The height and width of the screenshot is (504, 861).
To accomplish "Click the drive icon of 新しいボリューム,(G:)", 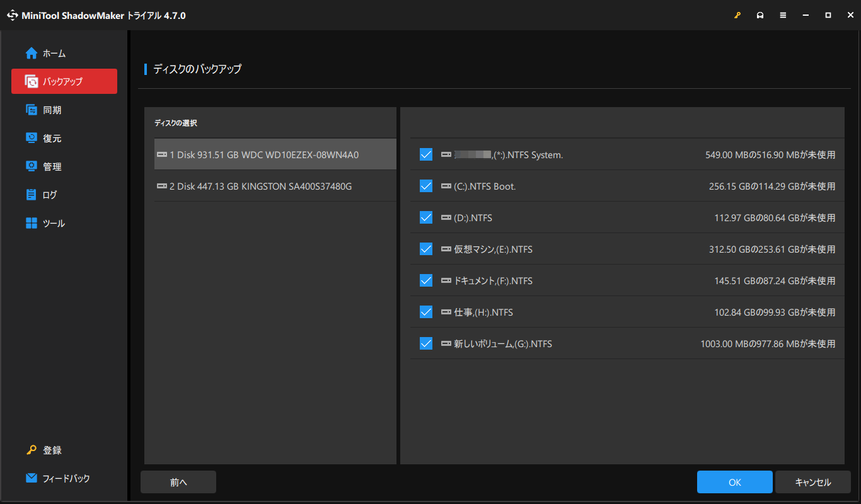I will tap(446, 343).
